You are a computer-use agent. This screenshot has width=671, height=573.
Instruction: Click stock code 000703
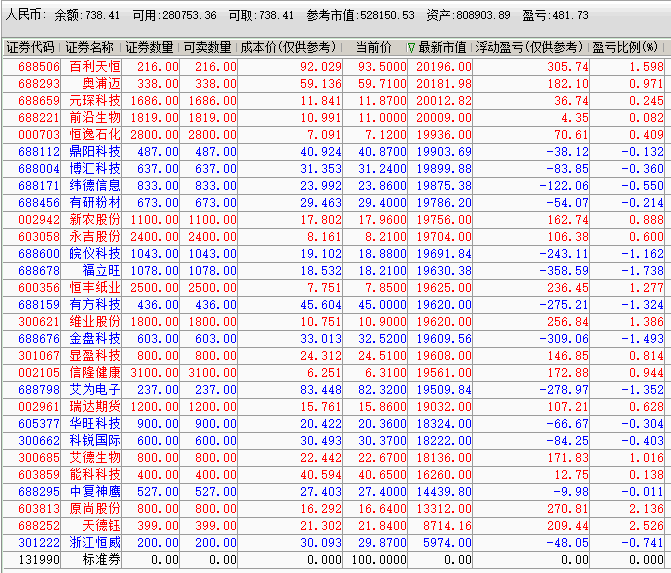click(x=39, y=134)
